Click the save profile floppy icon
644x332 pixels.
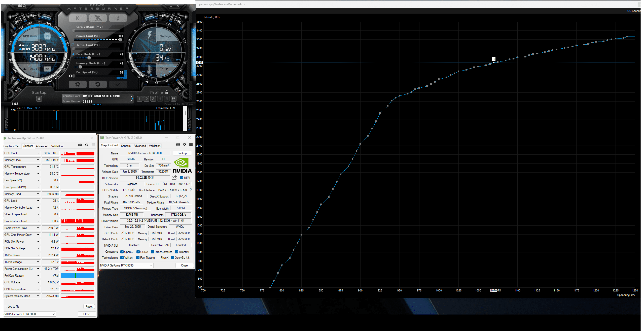click(x=173, y=99)
